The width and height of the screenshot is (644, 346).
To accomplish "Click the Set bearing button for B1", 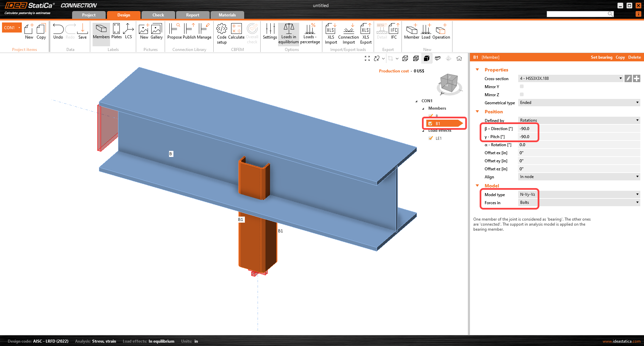I will [x=601, y=57].
